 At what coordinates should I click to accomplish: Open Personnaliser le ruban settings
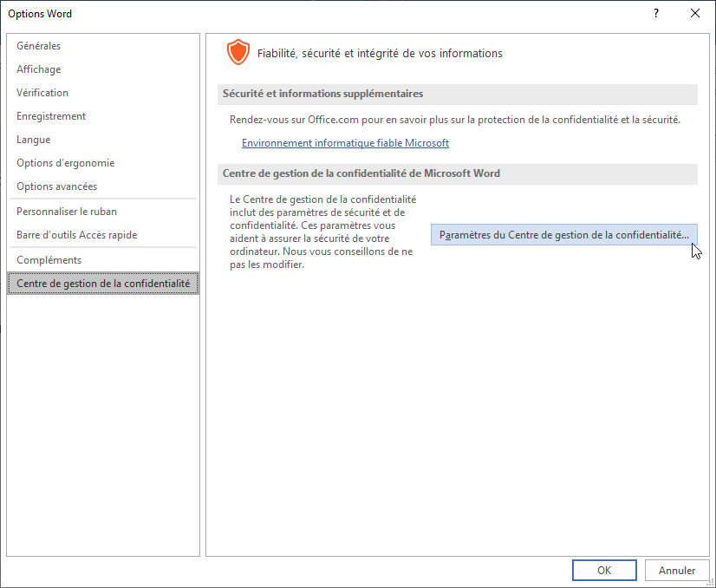pyautogui.click(x=67, y=212)
